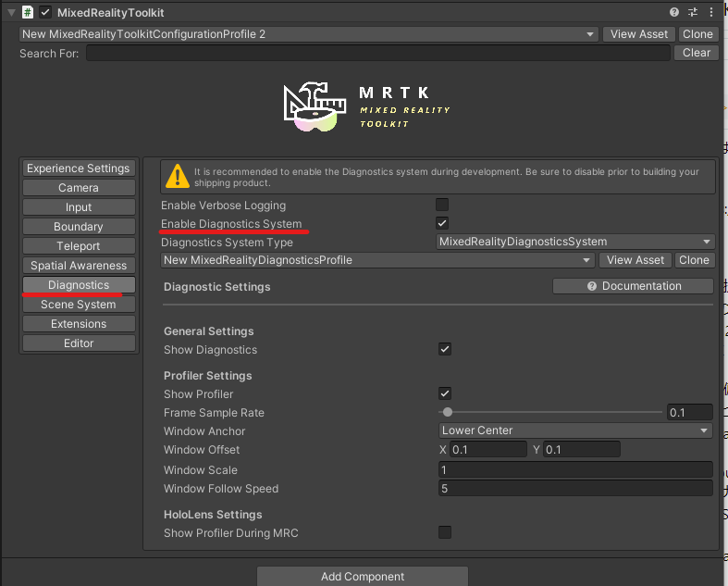Open the Camera settings tab
The height and width of the screenshot is (586, 728).
(x=79, y=188)
